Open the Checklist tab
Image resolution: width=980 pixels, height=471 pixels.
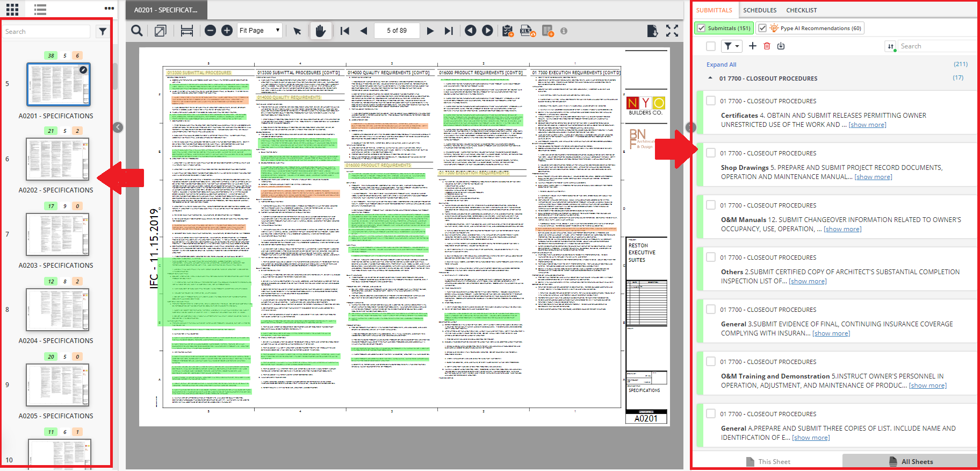(x=801, y=10)
